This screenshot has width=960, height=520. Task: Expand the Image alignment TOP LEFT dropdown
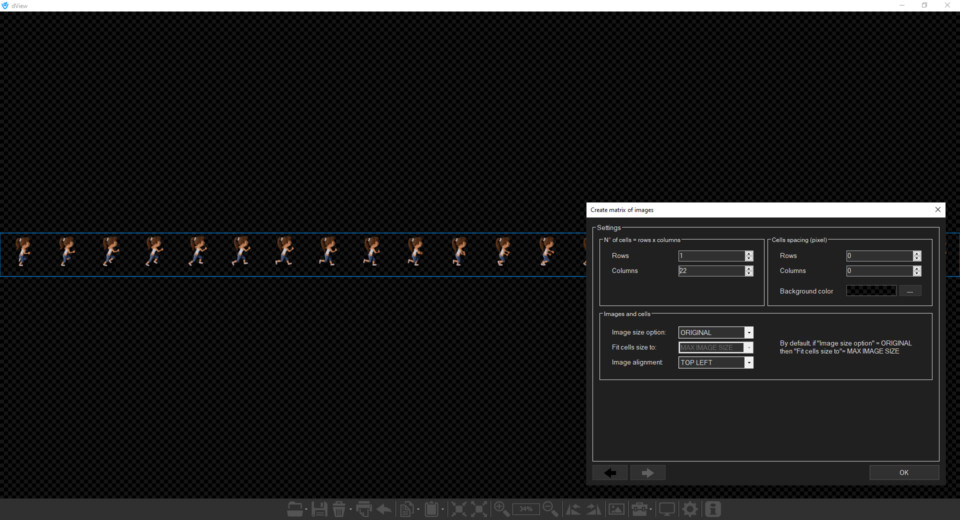point(748,363)
